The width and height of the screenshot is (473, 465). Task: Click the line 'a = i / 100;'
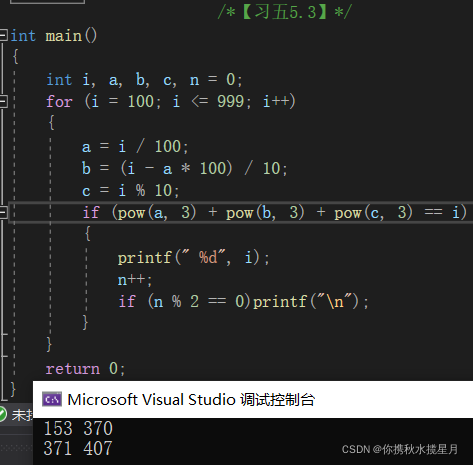[135, 147]
